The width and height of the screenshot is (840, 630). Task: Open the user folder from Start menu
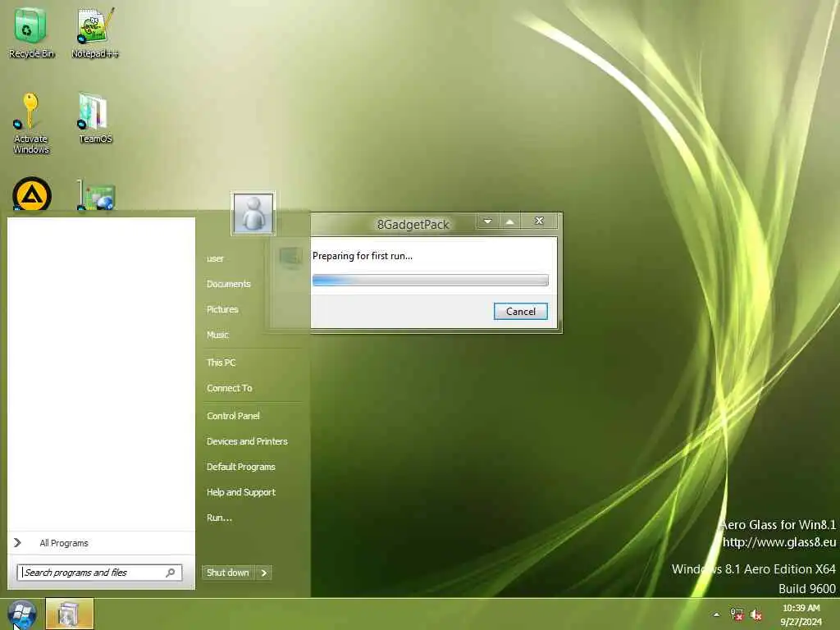point(216,258)
